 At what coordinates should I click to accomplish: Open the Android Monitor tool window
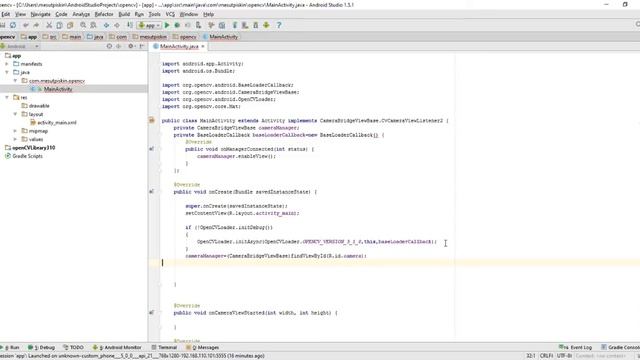point(117,347)
